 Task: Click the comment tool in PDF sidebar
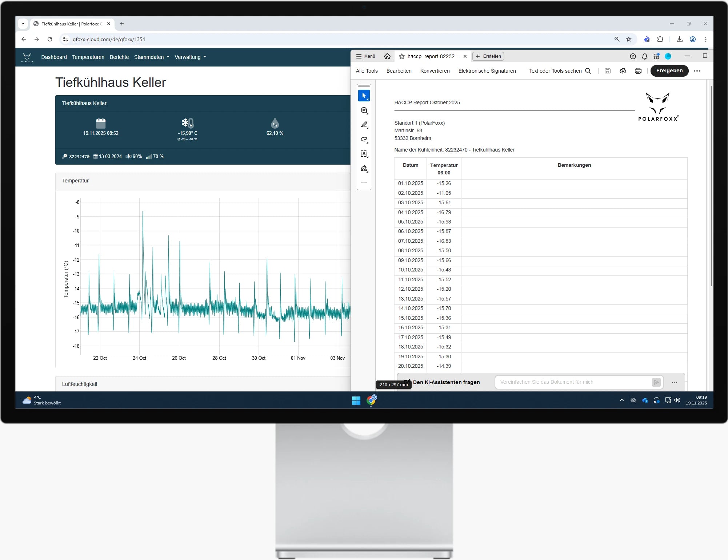(364, 110)
